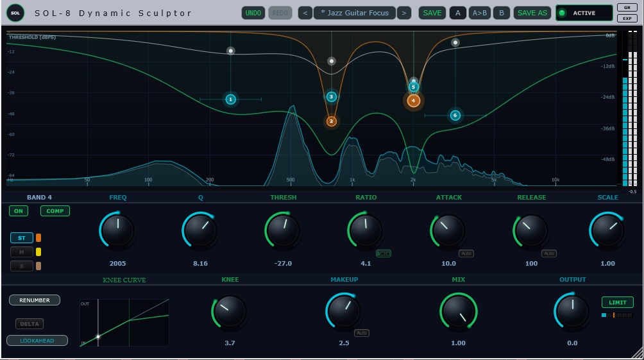This screenshot has height=360, width=644.
Task: Toggle the ACTIVE power indicator
Action: (x=584, y=13)
